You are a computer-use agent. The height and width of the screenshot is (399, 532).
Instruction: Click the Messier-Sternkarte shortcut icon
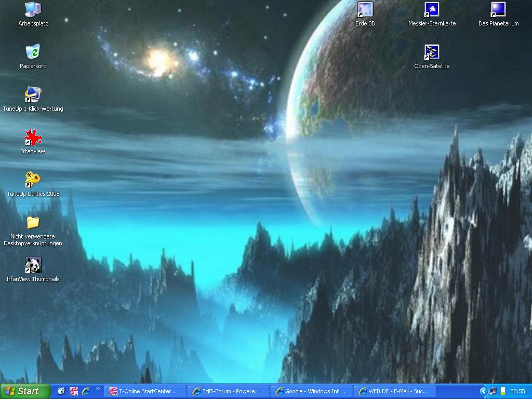point(432,10)
